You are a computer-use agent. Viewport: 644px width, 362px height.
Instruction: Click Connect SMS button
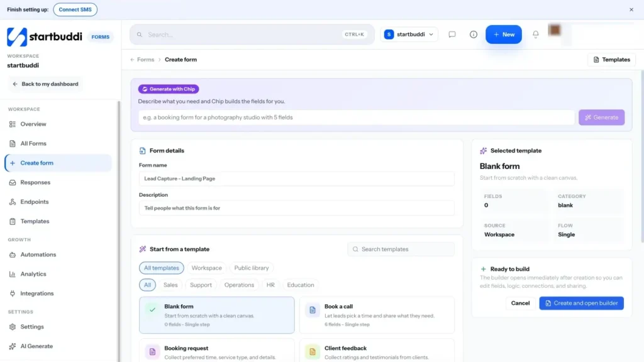pyautogui.click(x=75, y=9)
